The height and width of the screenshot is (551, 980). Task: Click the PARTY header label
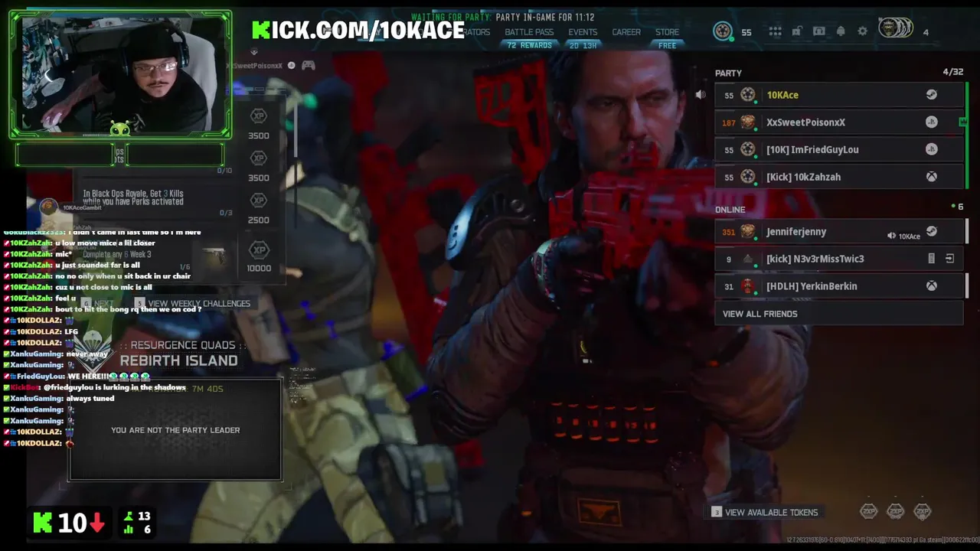tap(728, 73)
